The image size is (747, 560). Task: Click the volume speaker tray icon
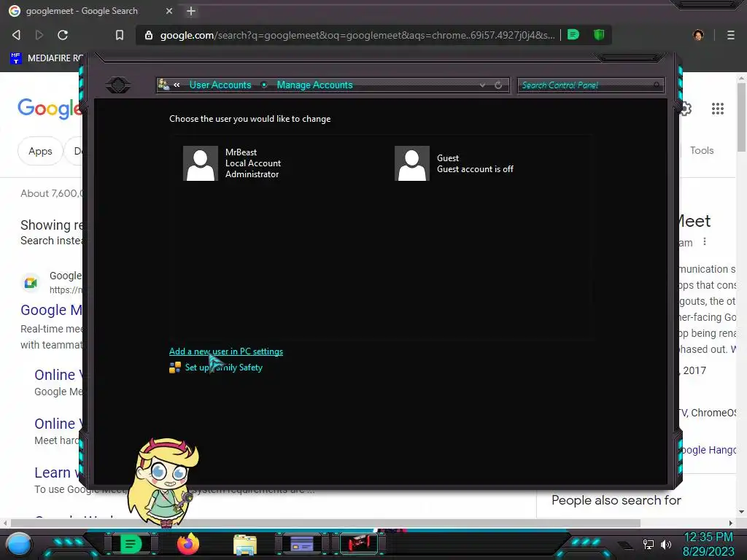pos(666,544)
